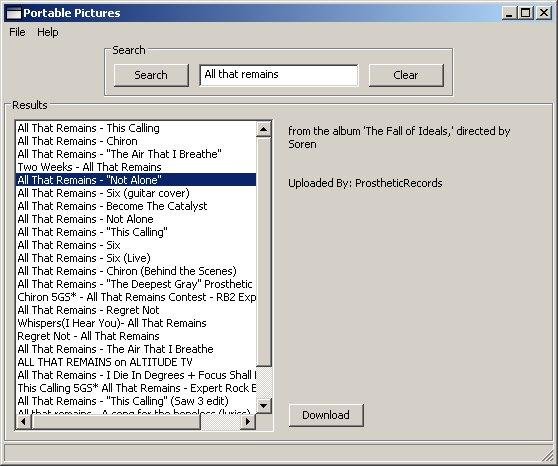Select "I Die In Degrees + Focus Shall" result
558x466 pixels.
[x=137, y=375]
